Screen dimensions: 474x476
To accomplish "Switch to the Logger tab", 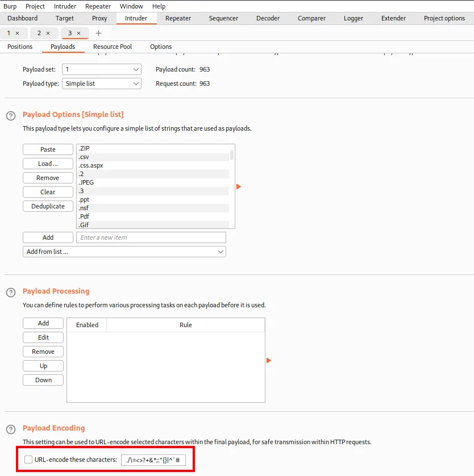I will [x=354, y=18].
